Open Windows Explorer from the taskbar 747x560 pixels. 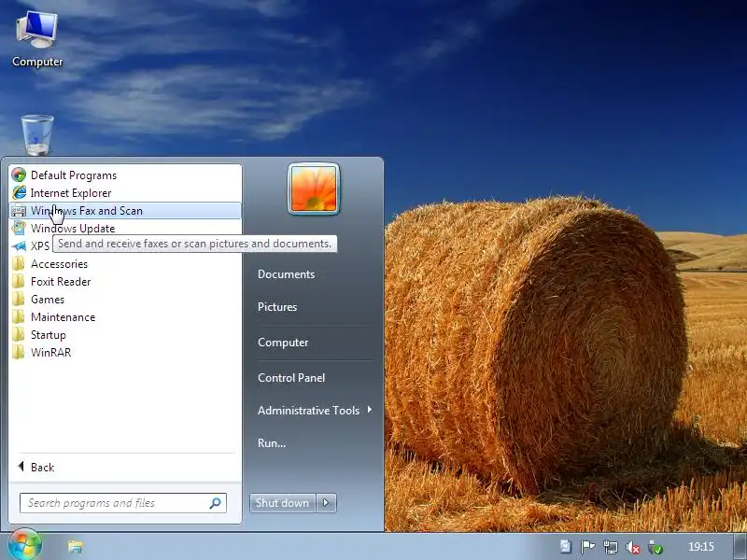(75, 547)
